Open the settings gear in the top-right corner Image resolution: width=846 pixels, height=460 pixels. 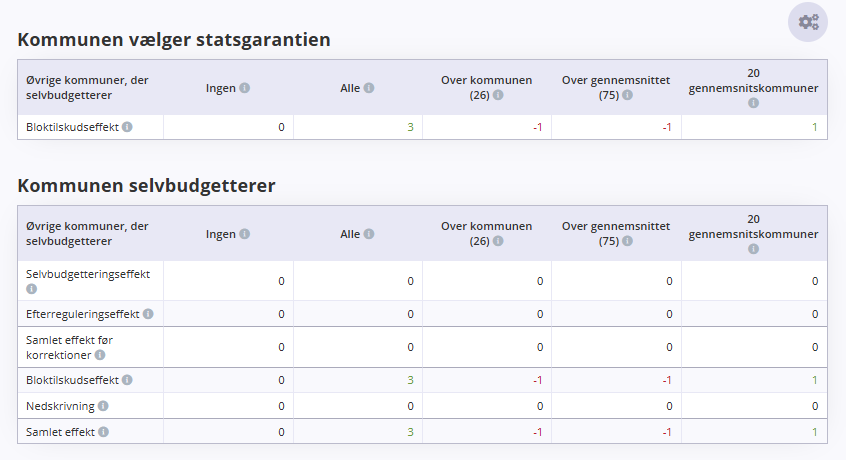pos(808,22)
